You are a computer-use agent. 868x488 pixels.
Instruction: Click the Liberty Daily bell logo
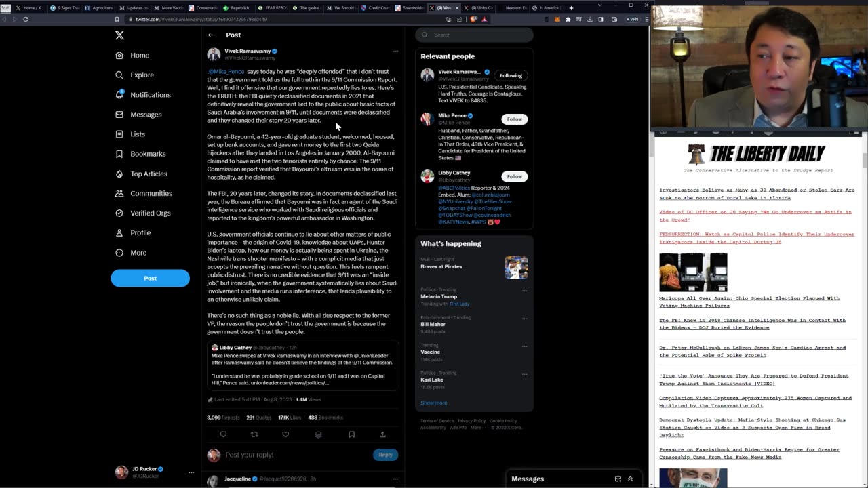(696, 154)
